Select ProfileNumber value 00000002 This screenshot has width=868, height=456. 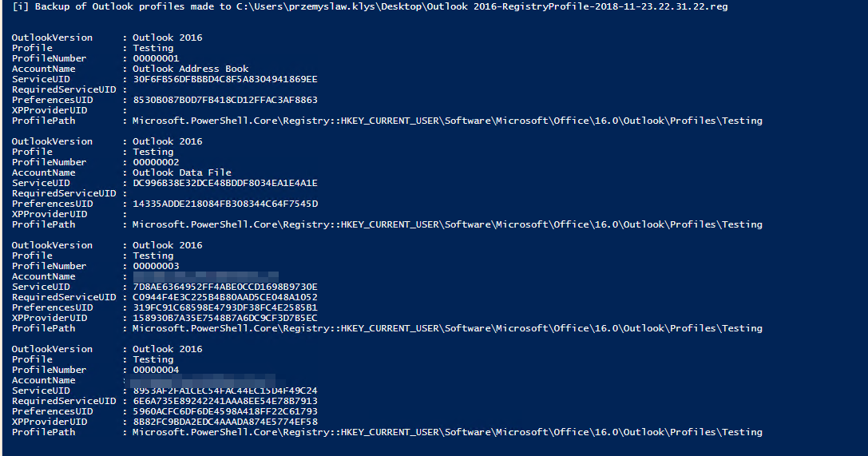pyautogui.click(x=156, y=162)
